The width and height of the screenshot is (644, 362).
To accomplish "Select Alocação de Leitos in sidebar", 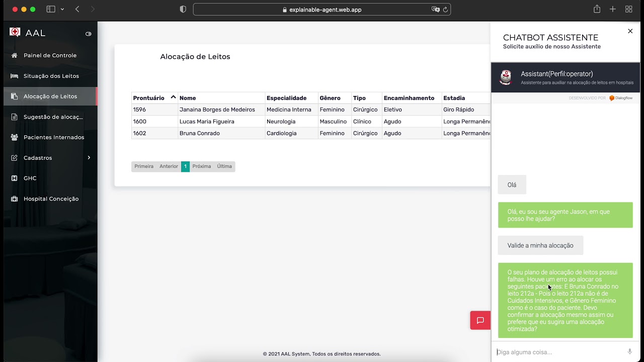I will point(50,96).
